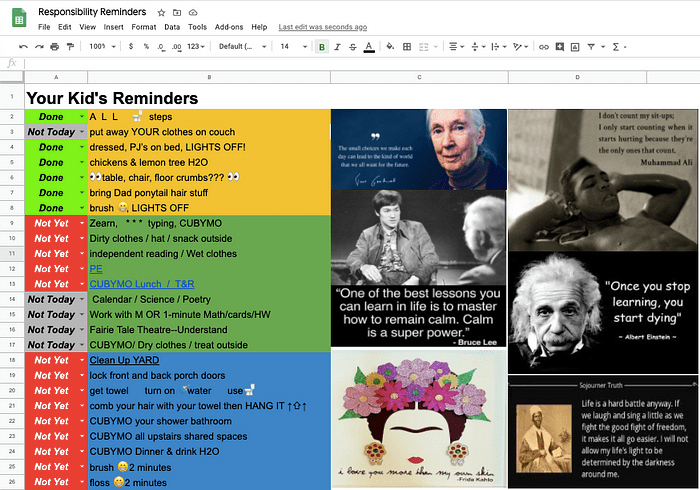The height and width of the screenshot is (490, 700).
Task: Select the Sojourner Truth quote image
Action: (603, 432)
